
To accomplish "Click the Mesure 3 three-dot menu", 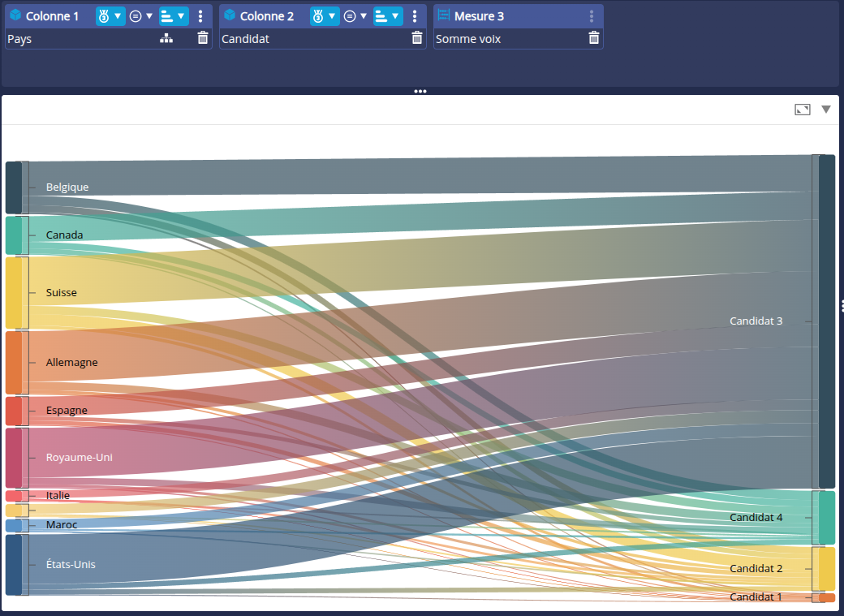I will [x=591, y=16].
